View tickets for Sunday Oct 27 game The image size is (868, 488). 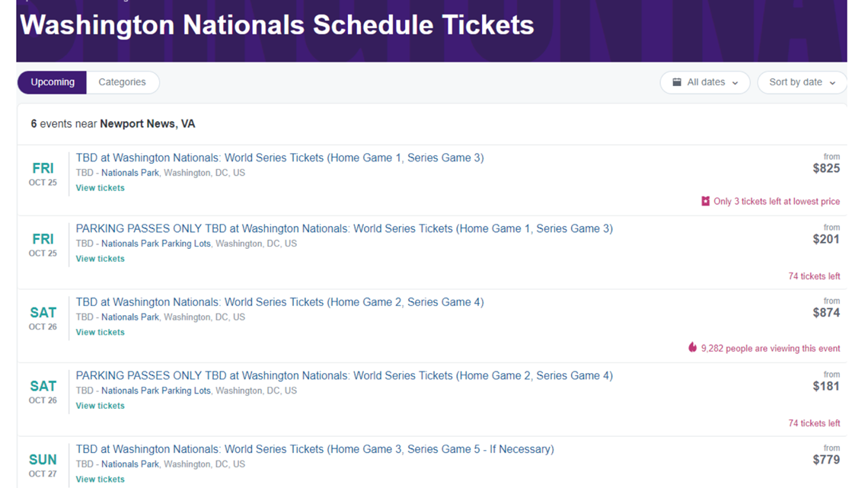pos(101,480)
